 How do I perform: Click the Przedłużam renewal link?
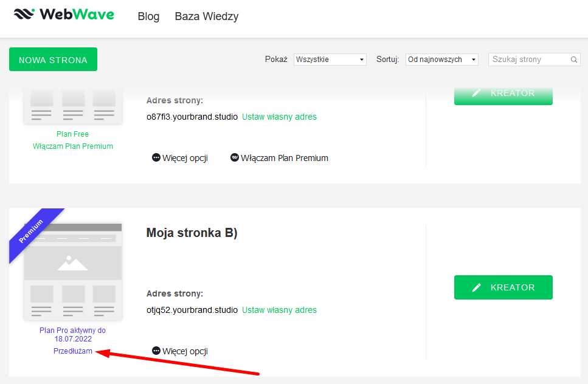(73, 351)
